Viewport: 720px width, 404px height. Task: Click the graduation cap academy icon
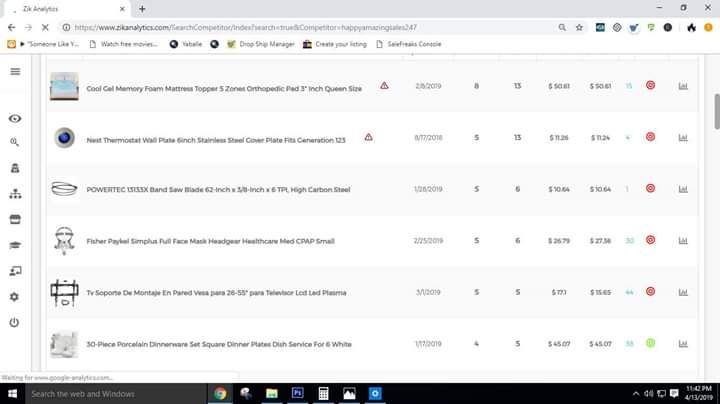15,245
